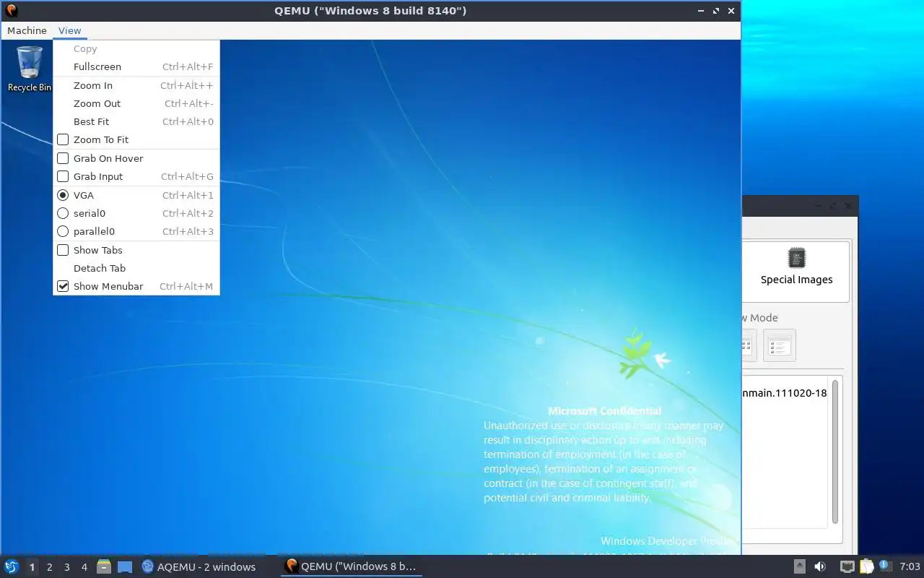This screenshot has width=924, height=578.
Task: Click the QEMU logo in title bar
Action: 11,11
